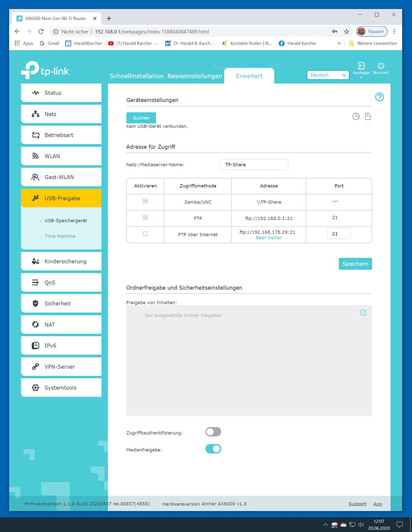Open the Xing Kontakte finden bookmark

click(x=247, y=43)
